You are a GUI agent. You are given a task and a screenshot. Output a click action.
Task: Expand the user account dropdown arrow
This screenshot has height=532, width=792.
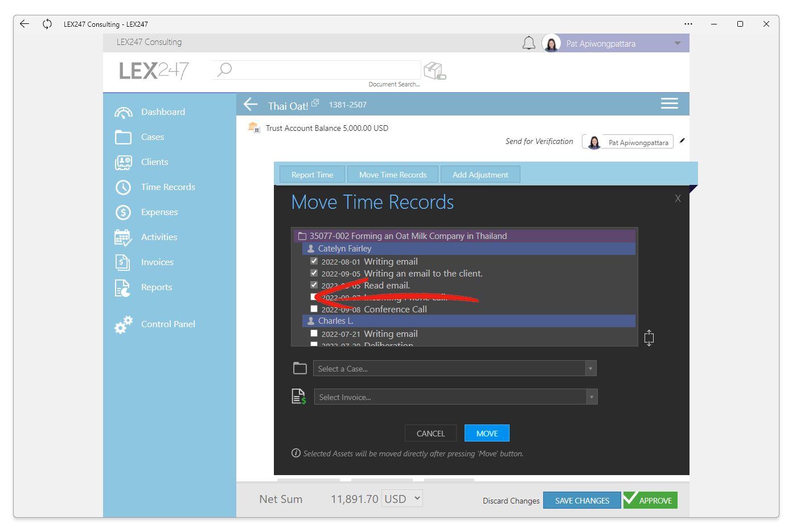pyautogui.click(x=678, y=43)
